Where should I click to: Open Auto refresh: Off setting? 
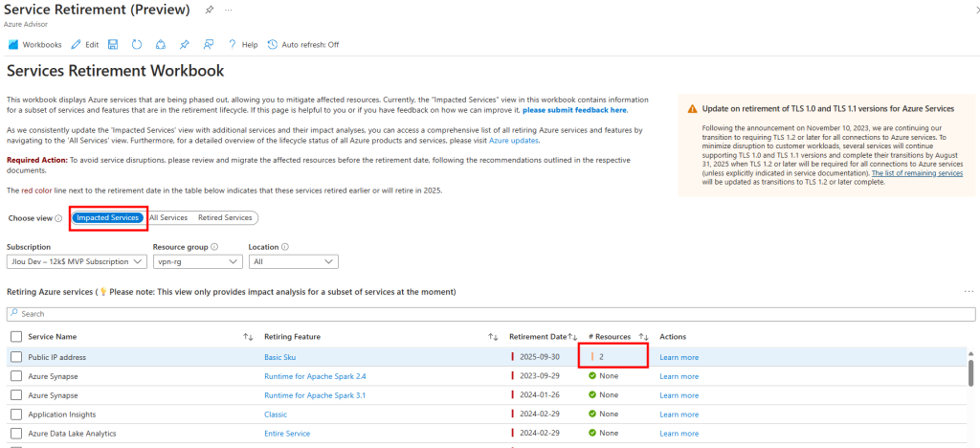pos(303,45)
